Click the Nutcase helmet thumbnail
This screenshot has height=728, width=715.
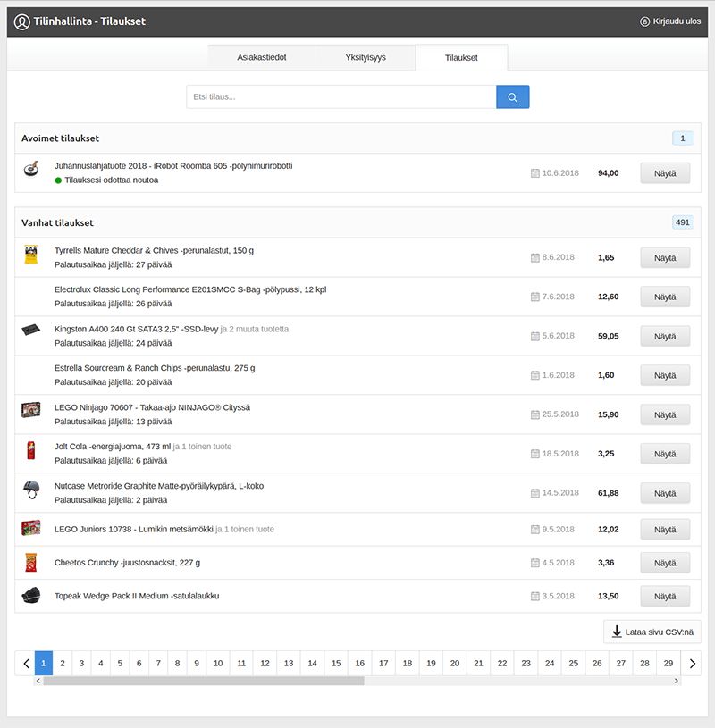pos(31,490)
